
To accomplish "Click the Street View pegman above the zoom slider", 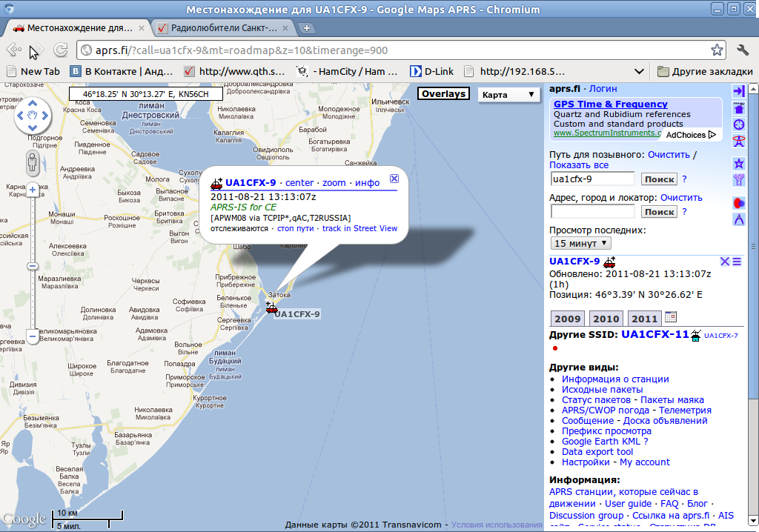I will click(32, 163).
